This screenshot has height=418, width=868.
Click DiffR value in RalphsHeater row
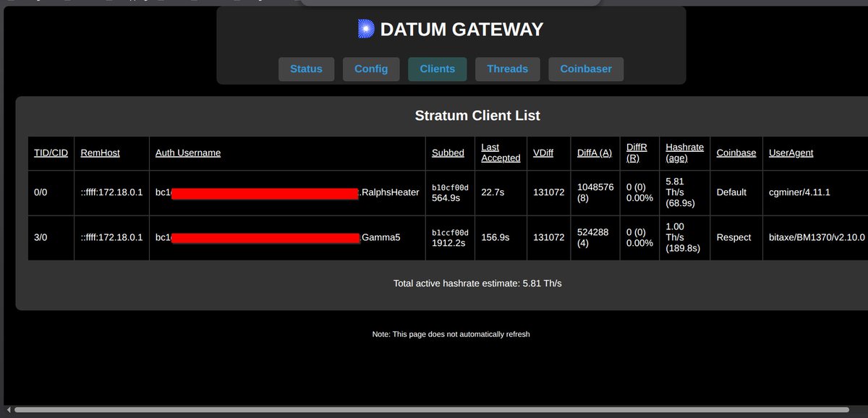[x=639, y=192]
